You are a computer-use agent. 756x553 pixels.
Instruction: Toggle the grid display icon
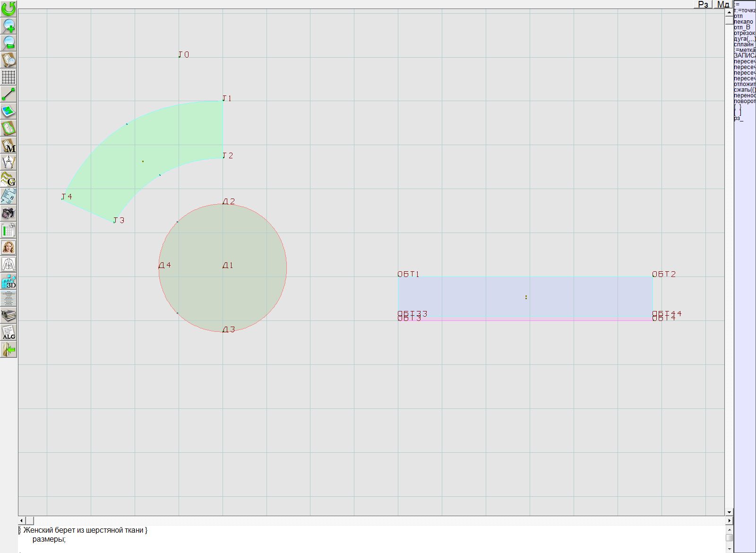[x=9, y=77]
